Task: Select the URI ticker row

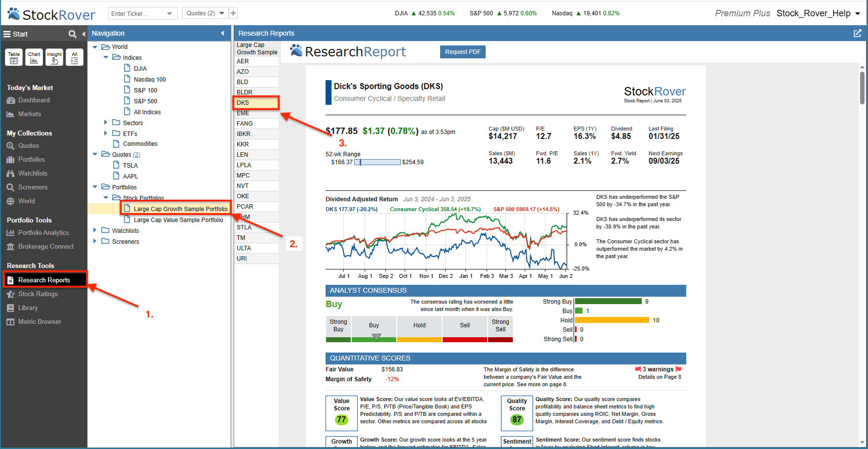Action: click(x=257, y=259)
